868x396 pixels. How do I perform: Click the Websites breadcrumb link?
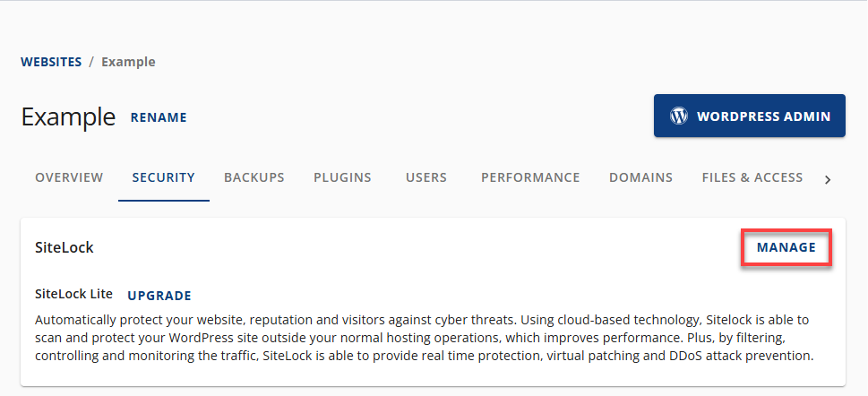pos(51,62)
